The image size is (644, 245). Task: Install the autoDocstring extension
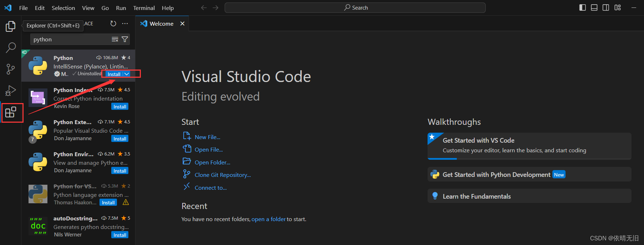(120, 235)
